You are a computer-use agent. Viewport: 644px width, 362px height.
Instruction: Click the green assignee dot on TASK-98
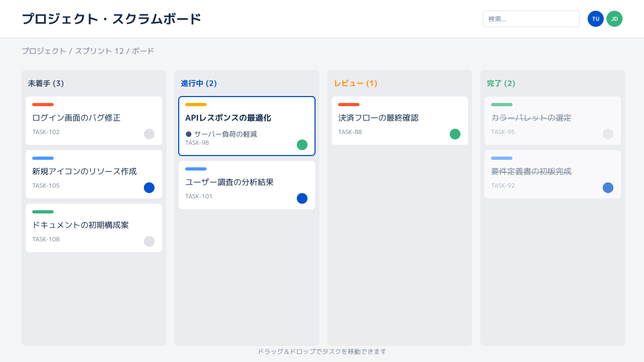coord(302,145)
